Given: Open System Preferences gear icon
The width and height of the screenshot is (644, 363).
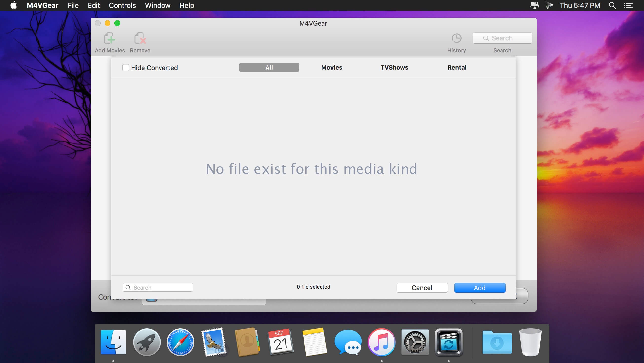Looking at the screenshot, I should [x=415, y=342].
